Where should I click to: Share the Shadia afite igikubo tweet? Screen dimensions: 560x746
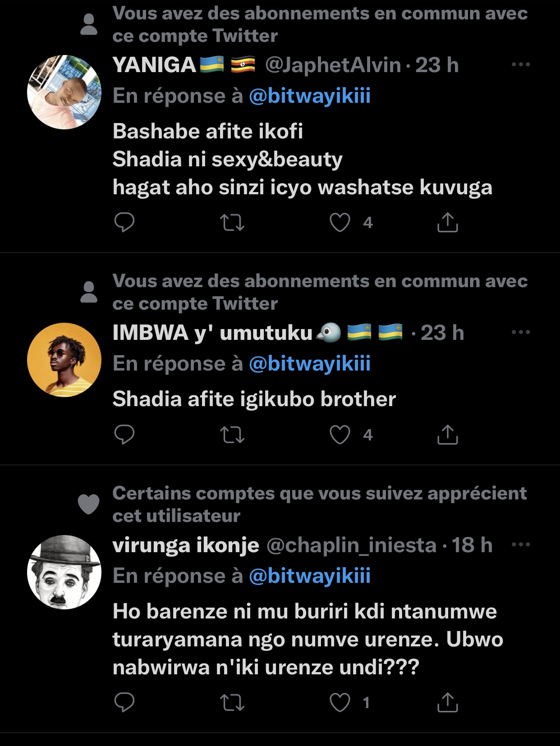click(447, 435)
